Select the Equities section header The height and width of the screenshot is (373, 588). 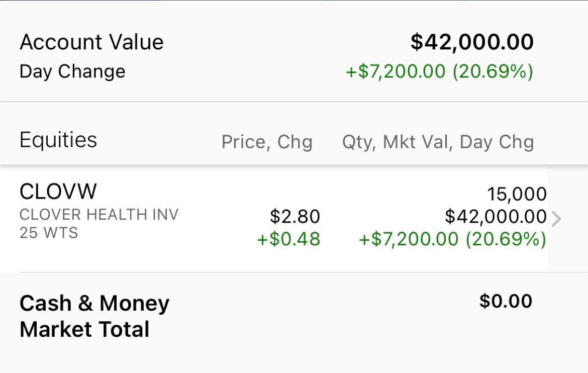pos(58,141)
